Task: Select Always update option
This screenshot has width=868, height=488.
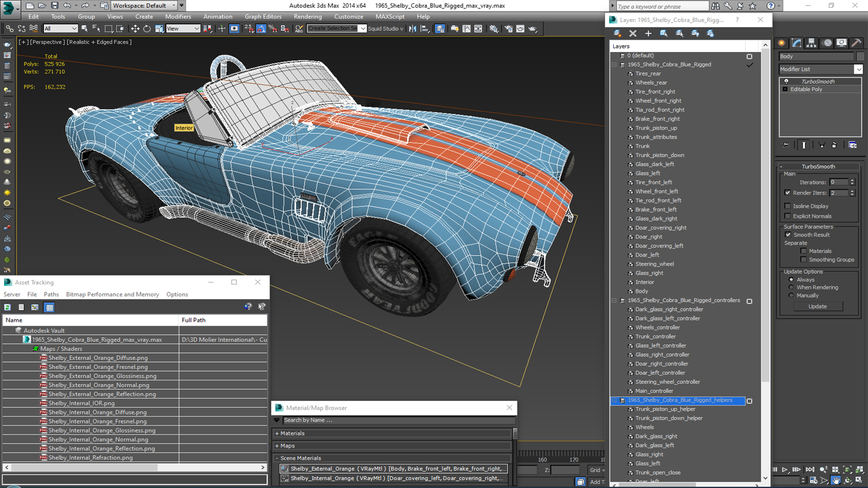Action: [791, 280]
